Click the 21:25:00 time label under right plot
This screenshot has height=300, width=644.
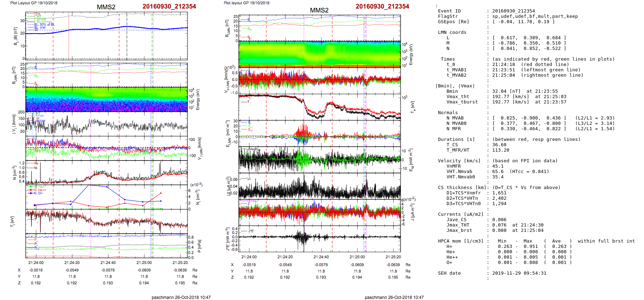[357, 257]
